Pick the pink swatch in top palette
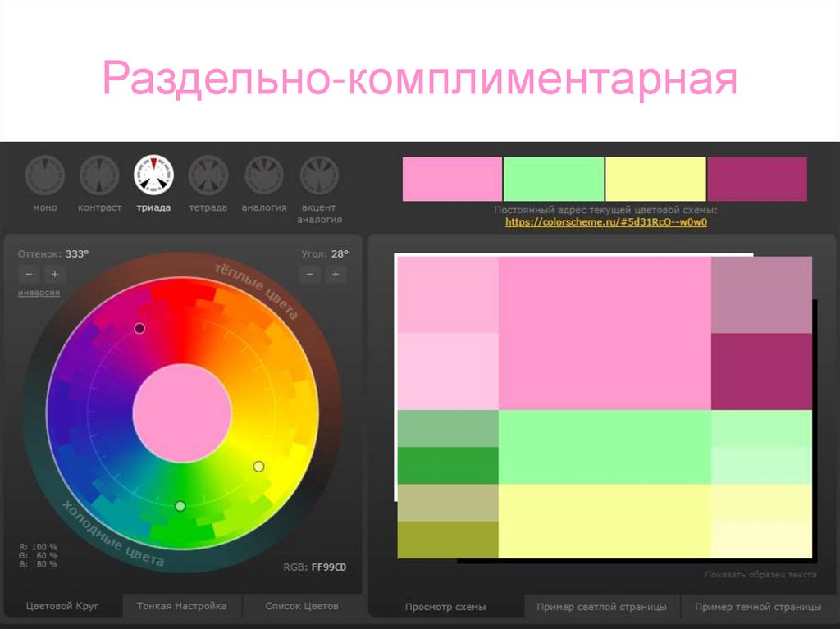 (x=452, y=179)
